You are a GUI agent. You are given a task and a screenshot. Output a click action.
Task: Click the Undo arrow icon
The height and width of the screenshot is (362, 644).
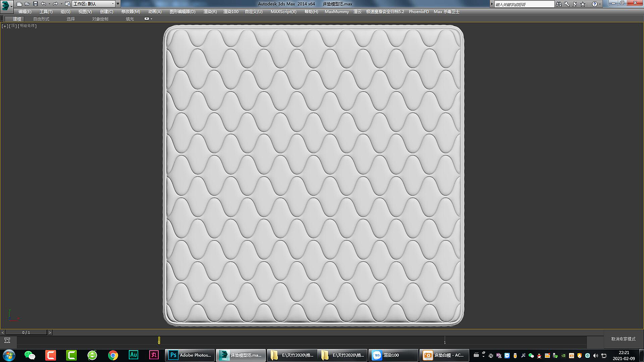[x=43, y=4]
